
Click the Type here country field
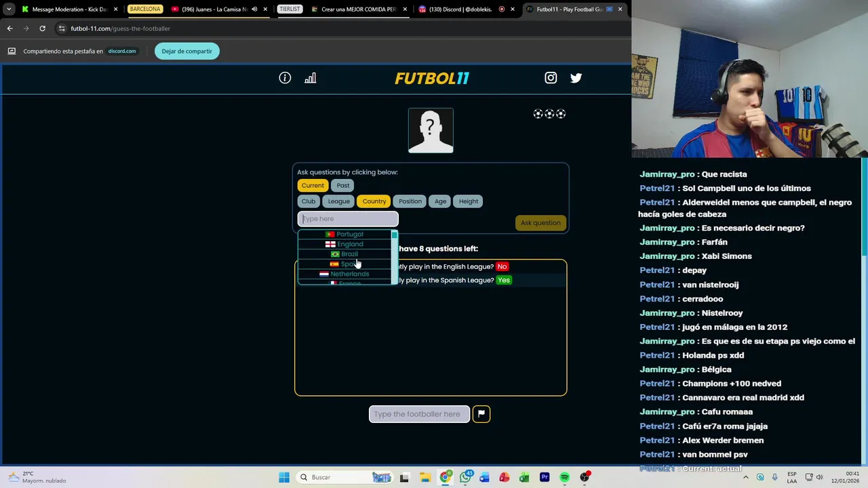pos(348,219)
